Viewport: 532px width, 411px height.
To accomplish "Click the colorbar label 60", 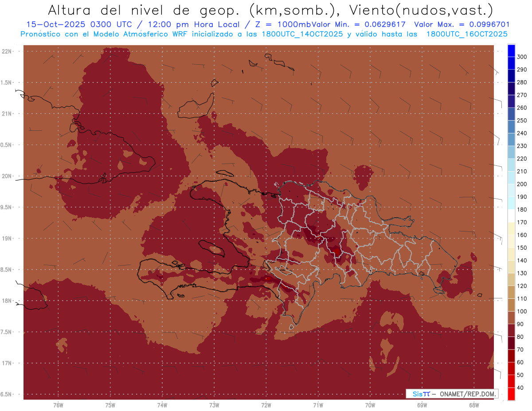I will pos(520,363).
